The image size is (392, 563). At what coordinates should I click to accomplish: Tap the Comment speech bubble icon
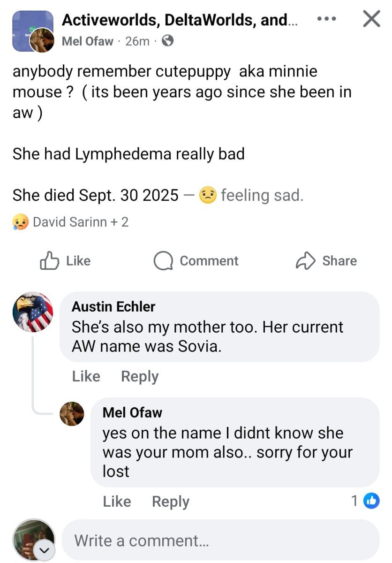(163, 261)
